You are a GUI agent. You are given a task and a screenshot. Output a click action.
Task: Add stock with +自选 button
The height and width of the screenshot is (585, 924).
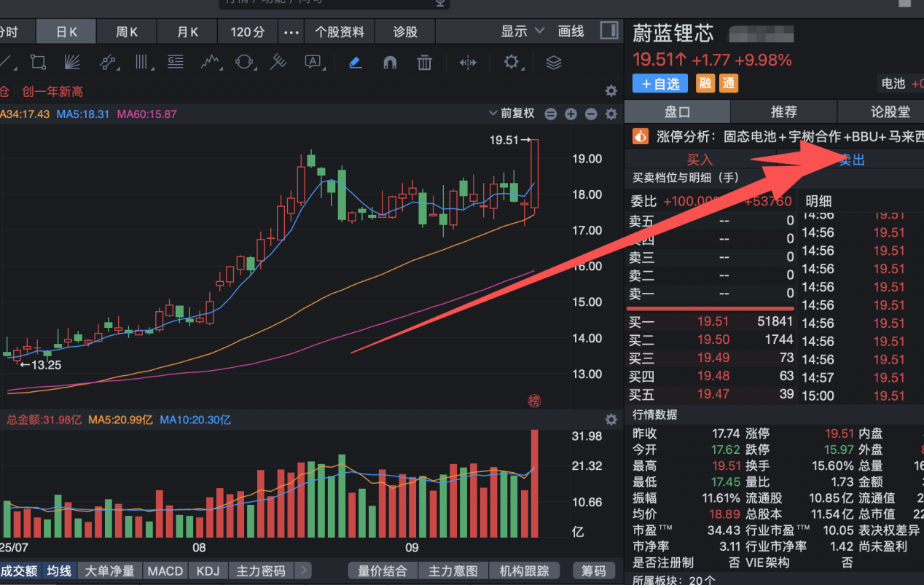click(660, 83)
